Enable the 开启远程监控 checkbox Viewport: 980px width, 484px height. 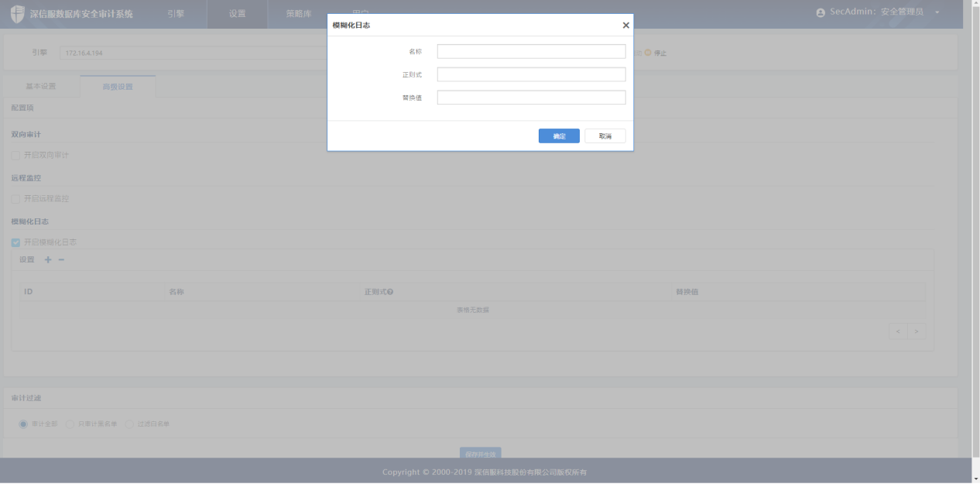tap(15, 198)
